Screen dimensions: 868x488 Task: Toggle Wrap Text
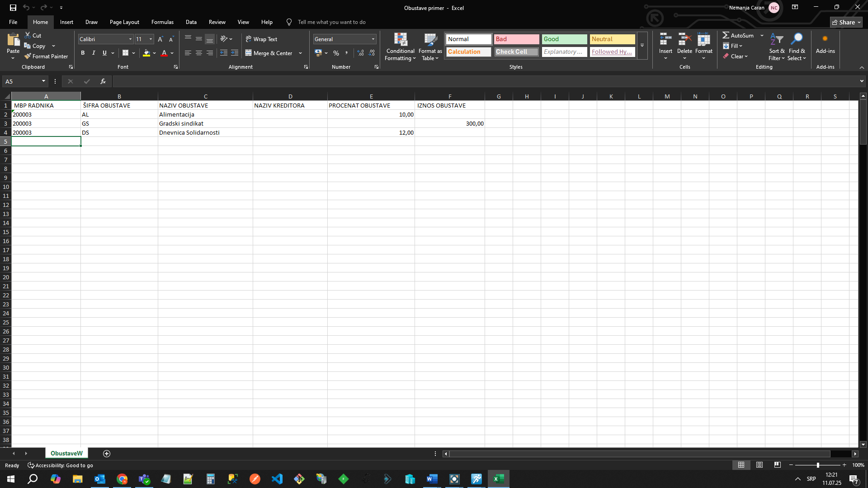pos(261,39)
